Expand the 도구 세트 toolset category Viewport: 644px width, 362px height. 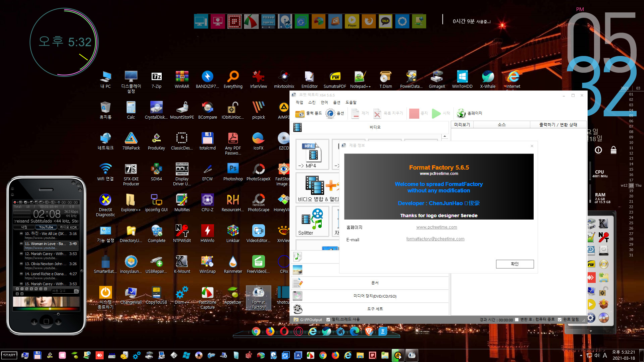click(370, 309)
